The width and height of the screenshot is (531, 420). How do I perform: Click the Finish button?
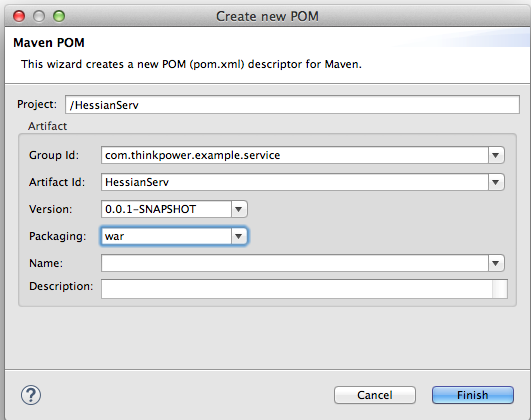click(473, 395)
